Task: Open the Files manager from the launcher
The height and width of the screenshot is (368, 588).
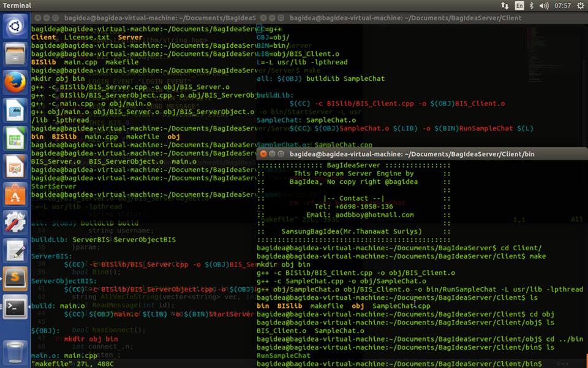Action: (x=15, y=55)
